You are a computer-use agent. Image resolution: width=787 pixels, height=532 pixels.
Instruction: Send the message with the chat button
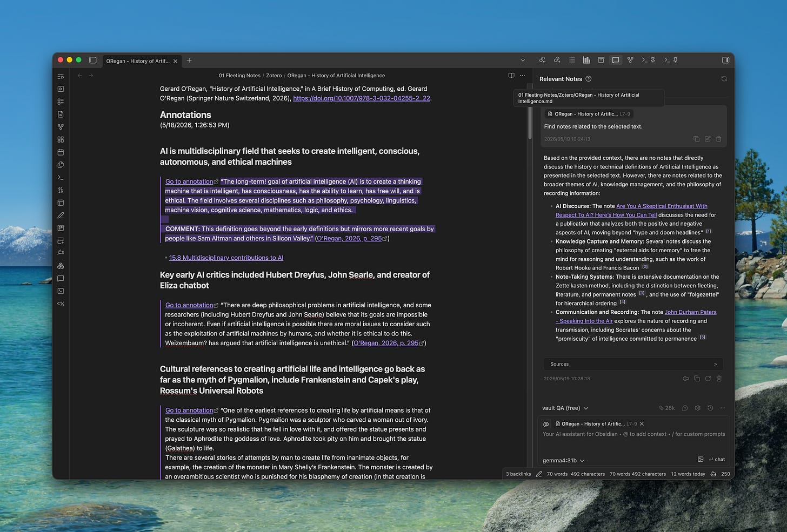click(x=717, y=459)
